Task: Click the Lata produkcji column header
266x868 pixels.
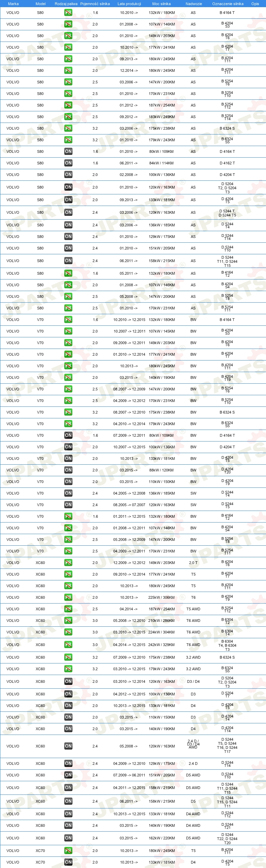Action: (x=129, y=4)
